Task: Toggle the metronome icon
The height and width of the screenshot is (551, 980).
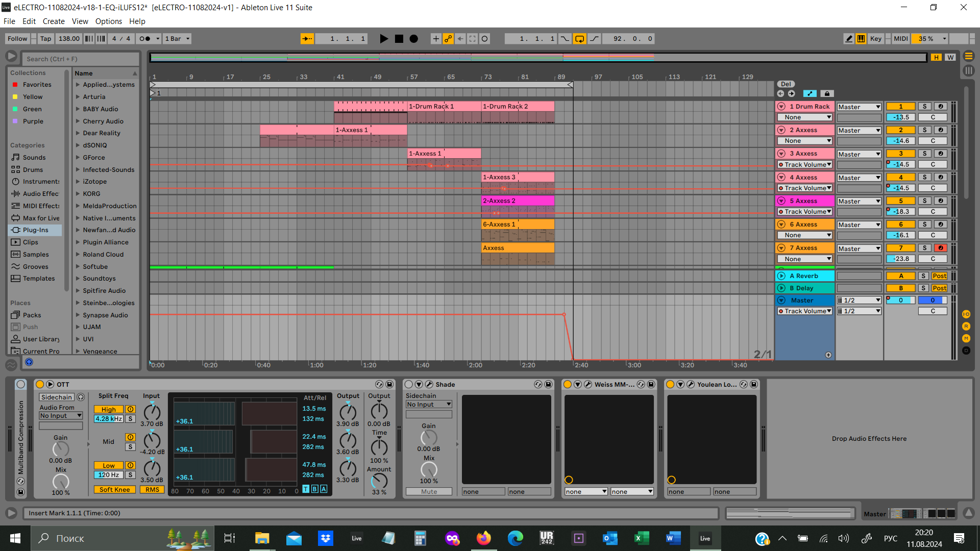Action: coord(145,39)
